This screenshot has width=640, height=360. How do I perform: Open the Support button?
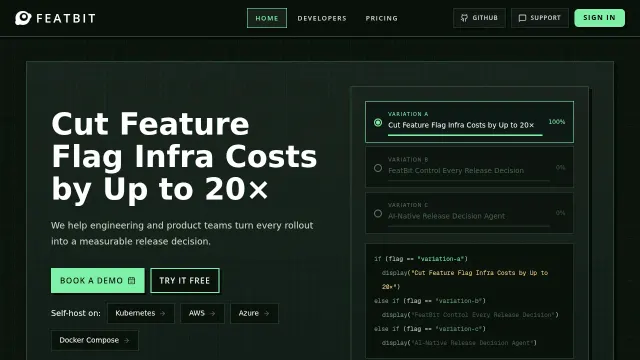[x=540, y=18]
